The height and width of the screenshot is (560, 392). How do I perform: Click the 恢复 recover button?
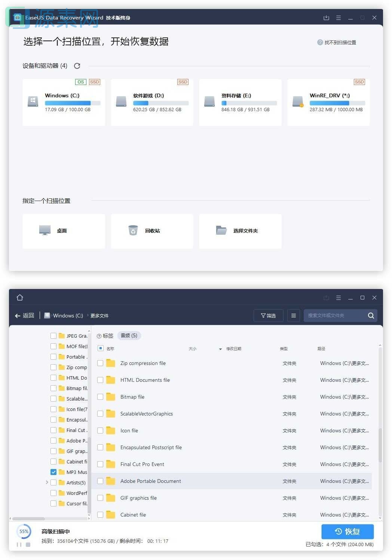(347, 531)
